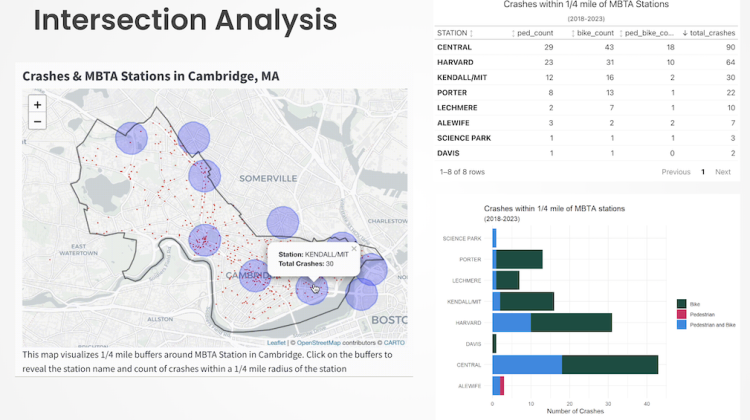Click the PORTER station table cell
The width and height of the screenshot is (750, 420).
(x=452, y=93)
